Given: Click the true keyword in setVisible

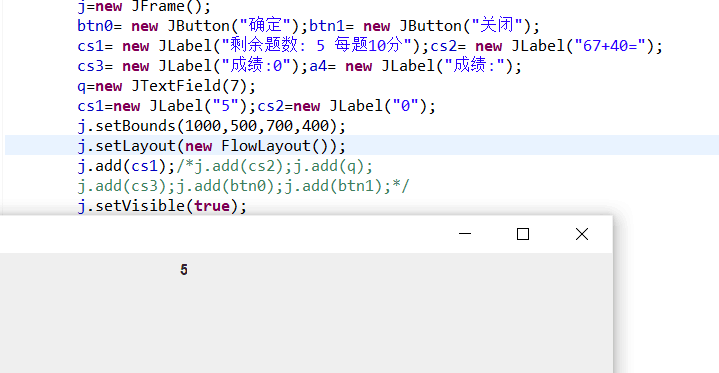Looking at the screenshot, I should 211,206.
